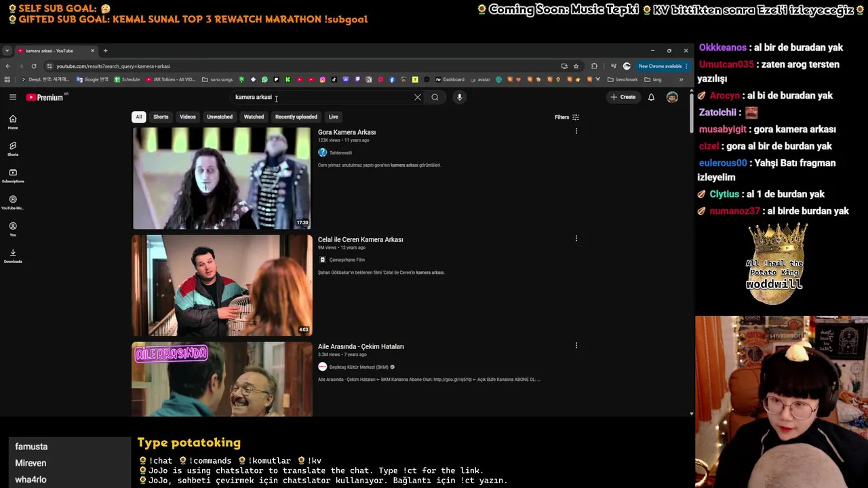Open the You page in the sidebar
The height and width of the screenshot is (488, 868).
click(13, 229)
